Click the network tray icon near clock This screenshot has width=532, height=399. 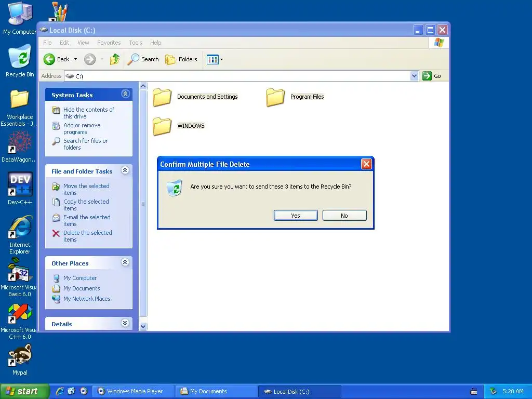[493, 391]
